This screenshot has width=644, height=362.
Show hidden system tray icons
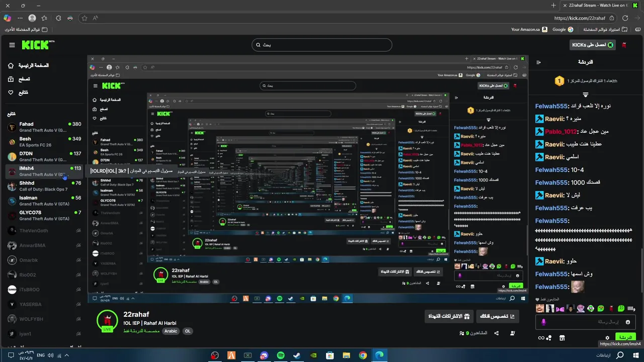click(66, 355)
